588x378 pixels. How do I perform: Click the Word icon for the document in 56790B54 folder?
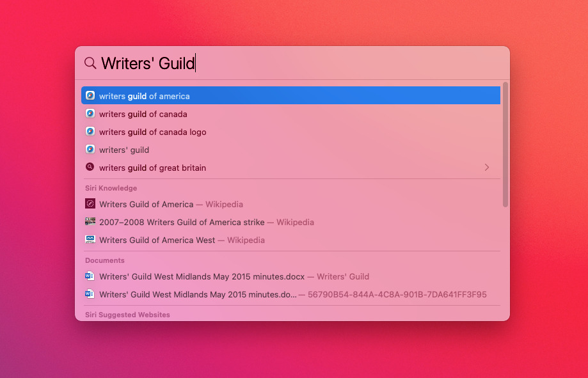[x=90, y=294]
